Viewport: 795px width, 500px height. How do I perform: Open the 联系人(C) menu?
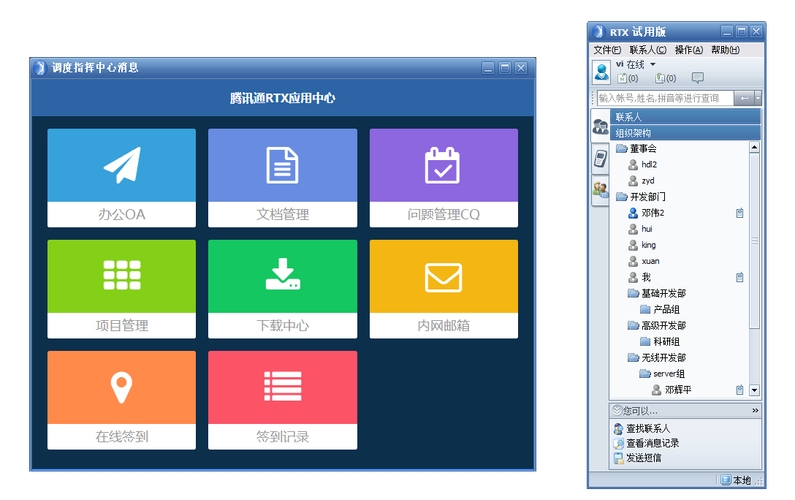point(648,50)
